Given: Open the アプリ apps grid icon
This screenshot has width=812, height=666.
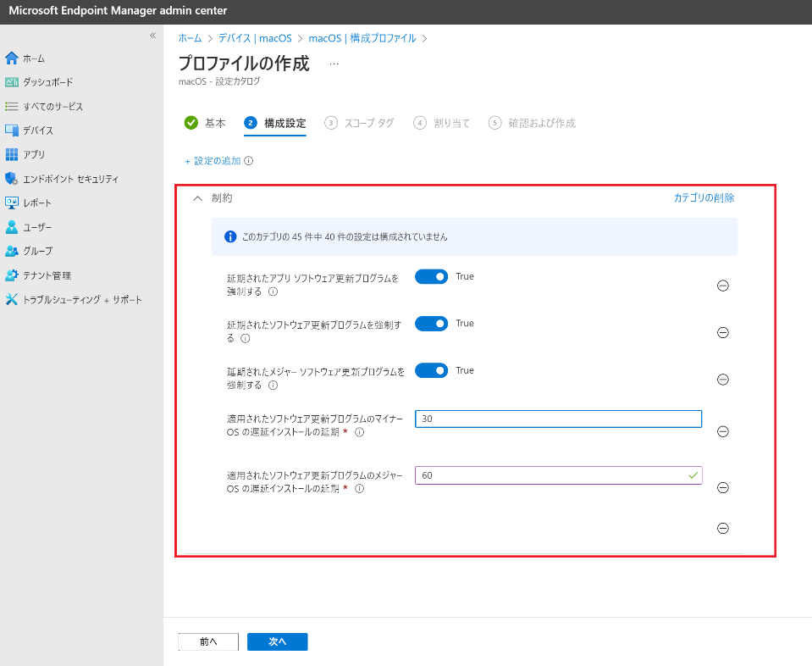Looking at the screenshot, I should [x=11, y=154].
